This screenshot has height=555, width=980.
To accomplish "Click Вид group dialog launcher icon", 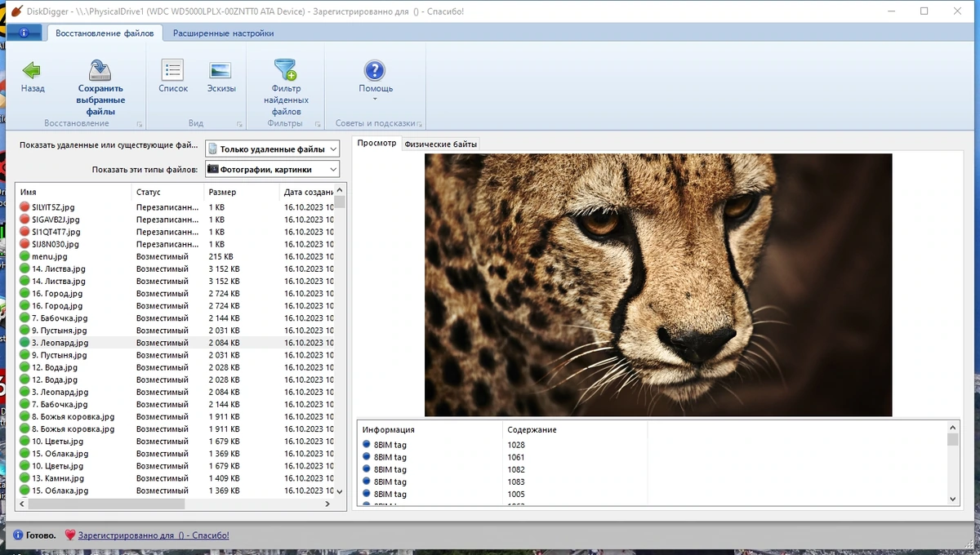I will (x=239, y=124).
